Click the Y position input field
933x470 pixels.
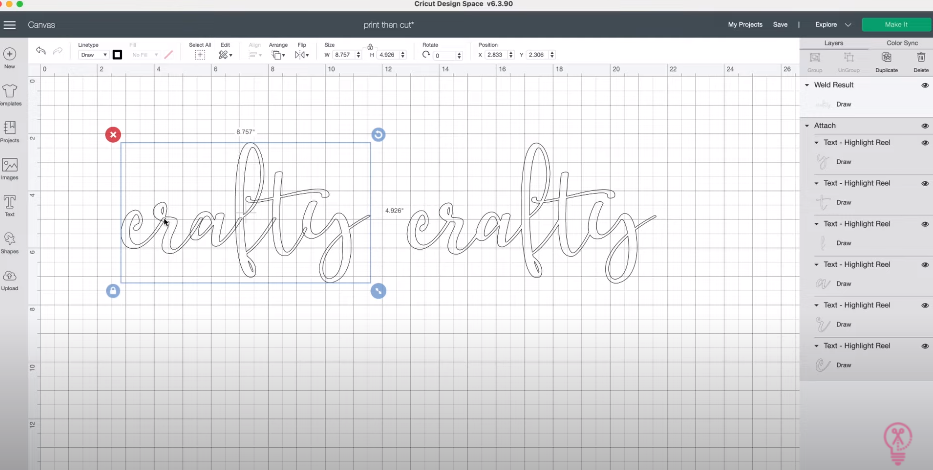tap(537, 55)
